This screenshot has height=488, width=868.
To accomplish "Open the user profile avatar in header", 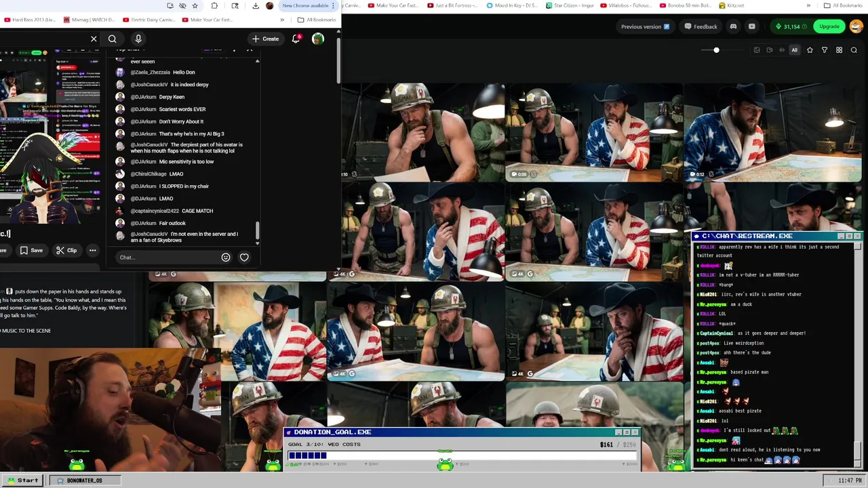I will click(856, 26).
